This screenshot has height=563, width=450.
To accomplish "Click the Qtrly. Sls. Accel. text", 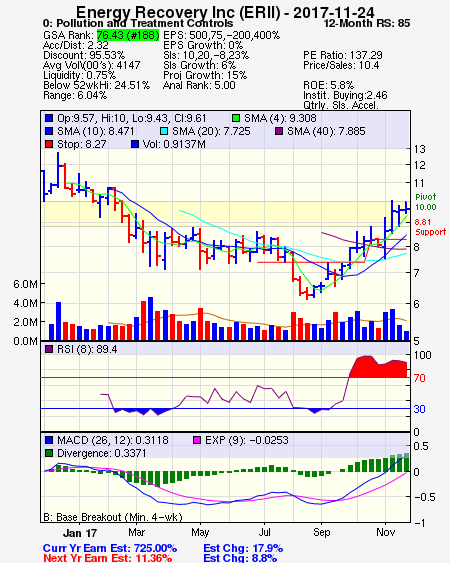I will coord(341,105).
